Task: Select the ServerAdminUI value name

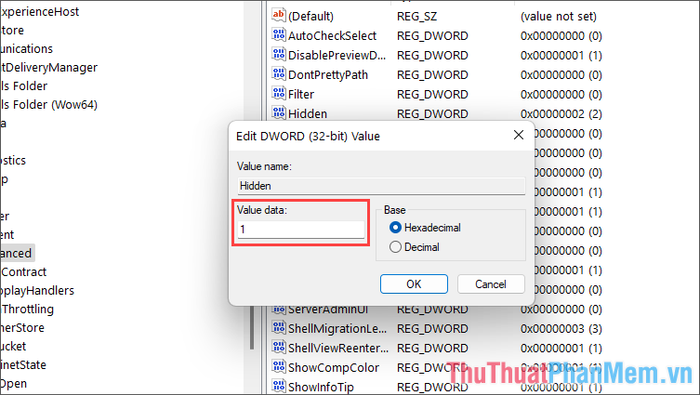Action: pos(328,309)
